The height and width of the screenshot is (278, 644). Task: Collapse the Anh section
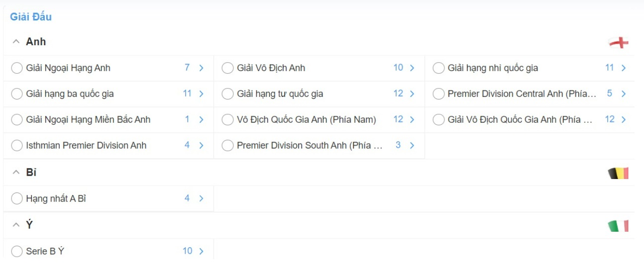coord(16,42)
